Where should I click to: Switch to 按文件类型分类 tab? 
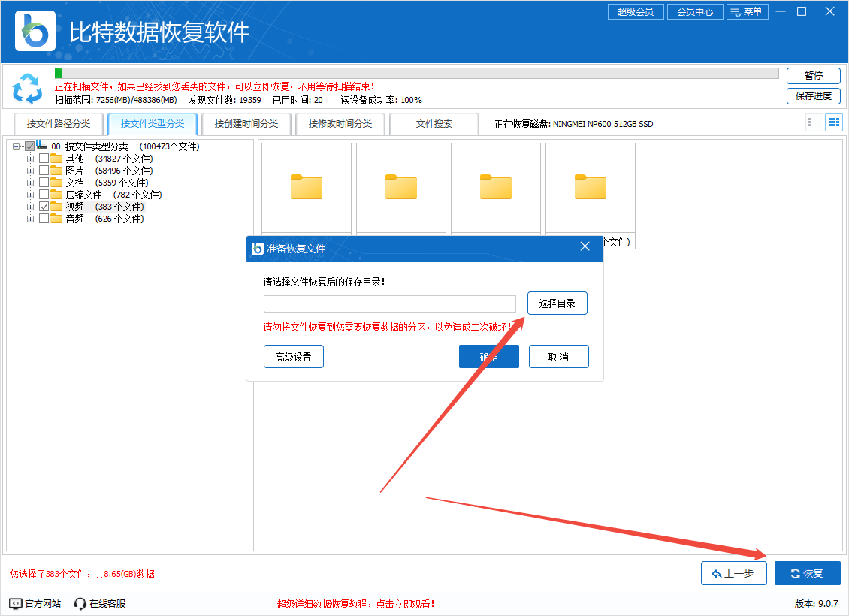(153, 124)
